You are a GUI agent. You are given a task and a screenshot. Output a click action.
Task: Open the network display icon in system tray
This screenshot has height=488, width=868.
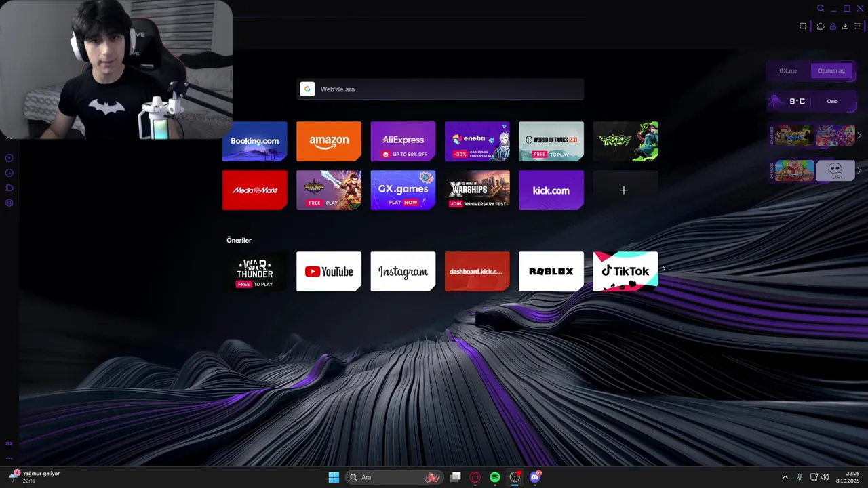pos(814,477)
